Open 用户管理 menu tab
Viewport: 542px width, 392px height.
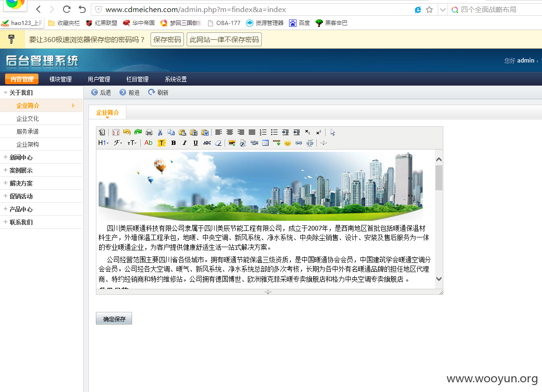click(99, 79)
